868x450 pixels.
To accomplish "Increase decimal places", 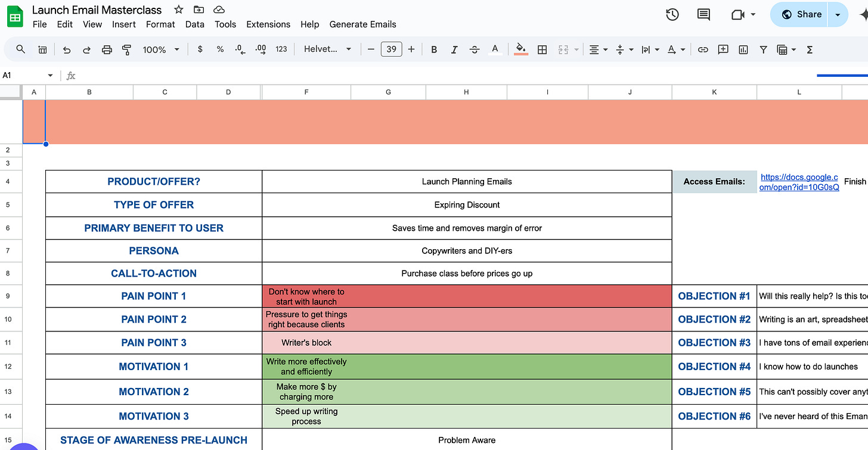I will (261, 49).
